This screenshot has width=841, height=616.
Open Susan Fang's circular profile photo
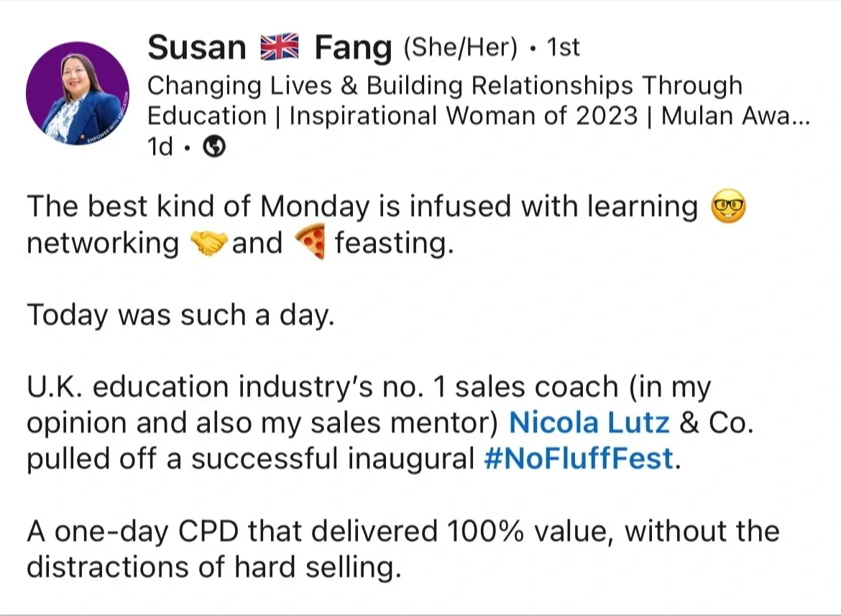pyautogui.click(x=77, y=93)
